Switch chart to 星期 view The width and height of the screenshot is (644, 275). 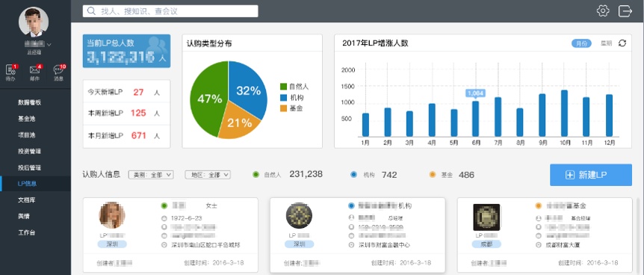pyautogui.click(x=606, y=43)
